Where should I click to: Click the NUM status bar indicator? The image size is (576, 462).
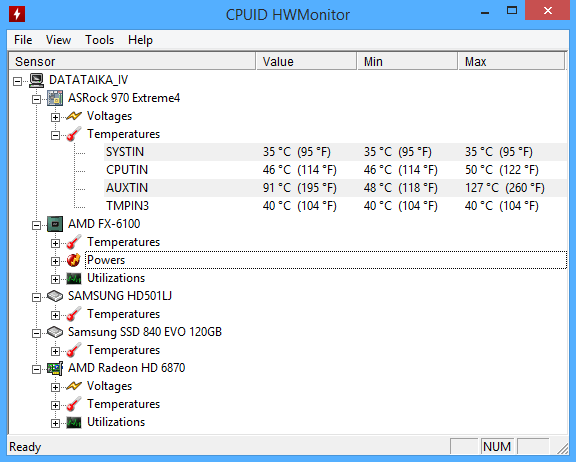coord(497,447)
